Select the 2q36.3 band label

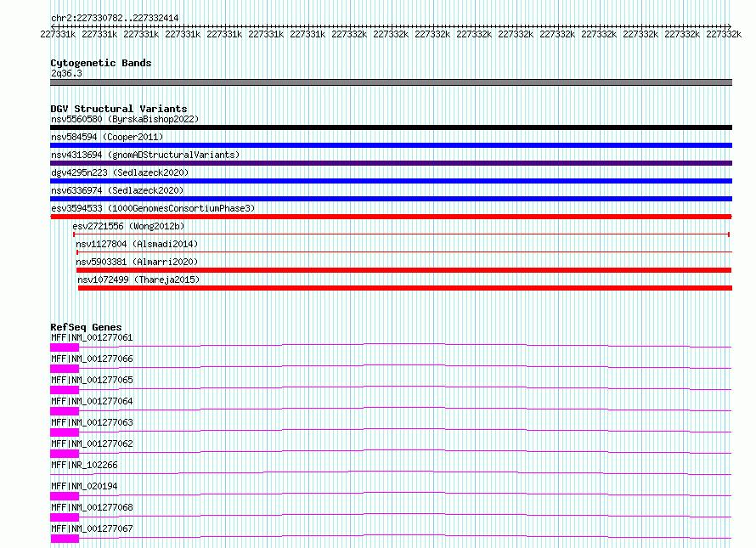66,73
